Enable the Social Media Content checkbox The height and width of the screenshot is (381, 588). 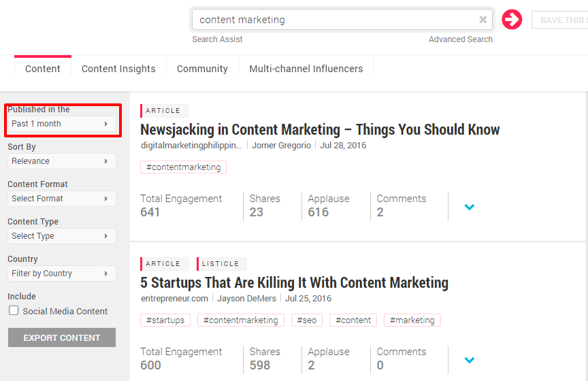pyautogui.click(x=14, y=310)
